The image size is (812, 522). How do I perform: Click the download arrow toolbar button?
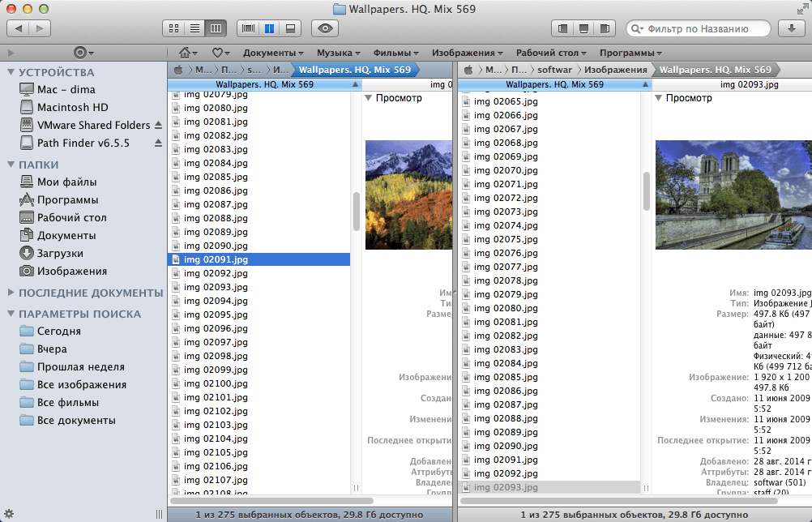click(791, 28)
